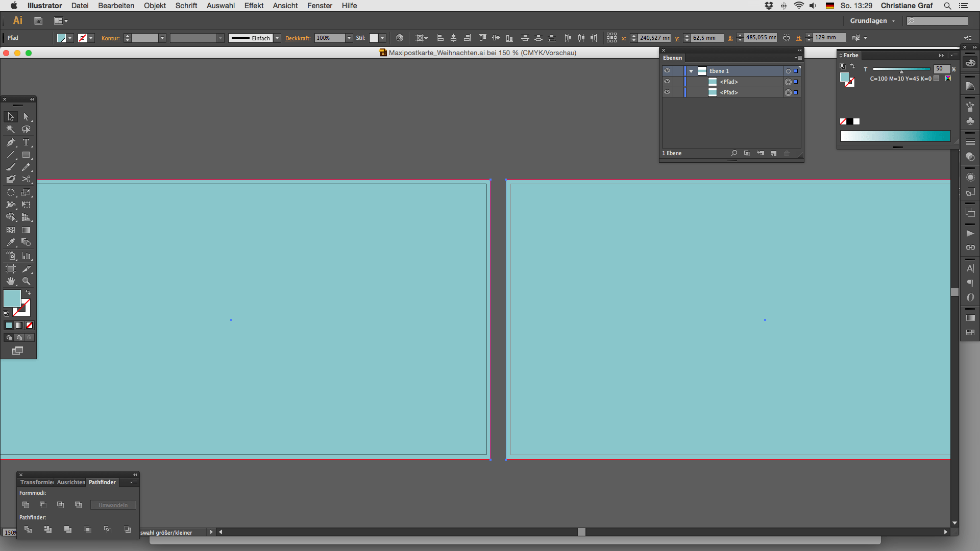The width and height of the screenshot is (980, 551).
Task: Open the Deckkraft opacity dropdown
Action: click(x=349, y=38)
